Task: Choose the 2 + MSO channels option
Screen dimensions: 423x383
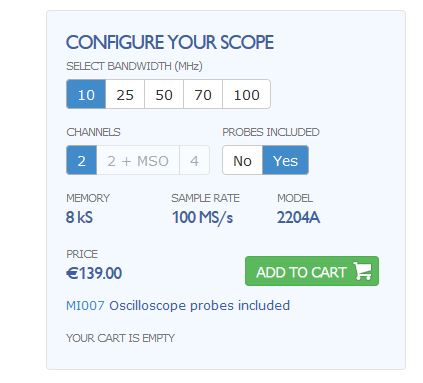Action: coord(138,160)
